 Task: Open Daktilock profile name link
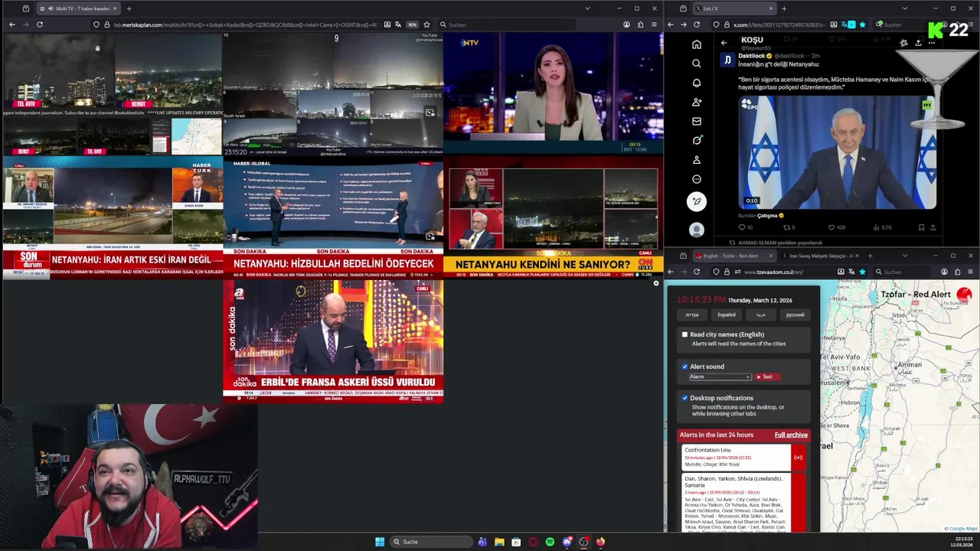click(x=751, y=56)
